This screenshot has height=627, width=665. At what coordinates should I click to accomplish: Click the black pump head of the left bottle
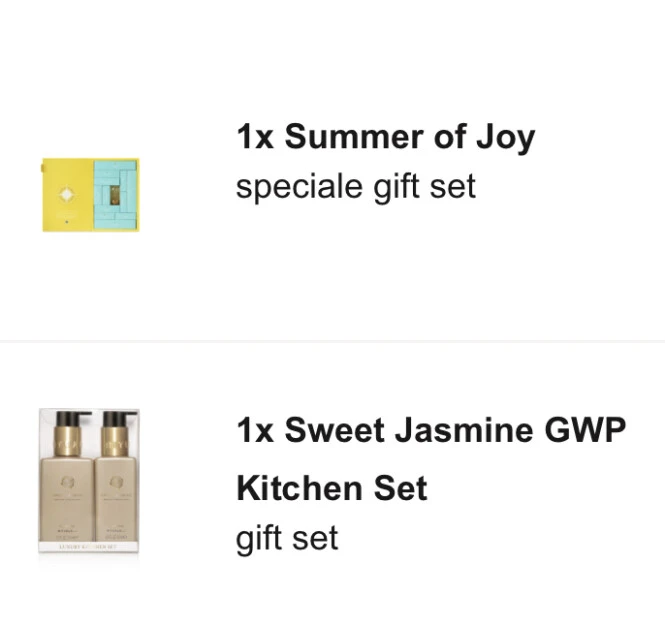pos(72,419)
